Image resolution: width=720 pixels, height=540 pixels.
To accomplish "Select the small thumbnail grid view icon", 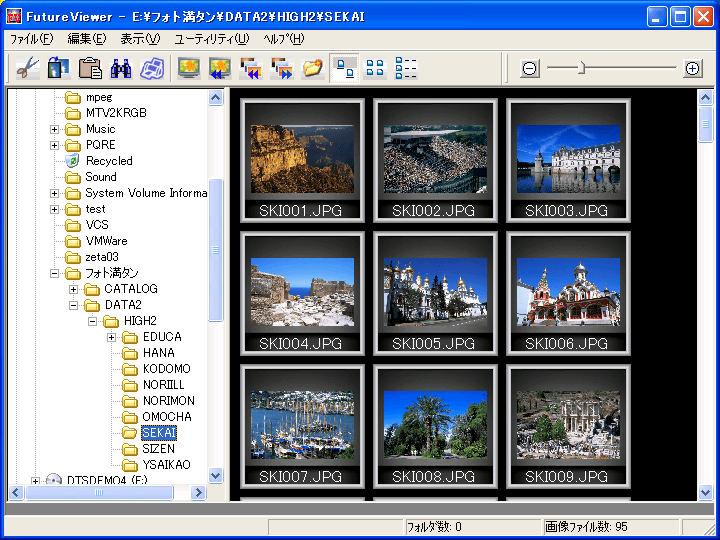I will pyautogui.click(x=375, y=68).
